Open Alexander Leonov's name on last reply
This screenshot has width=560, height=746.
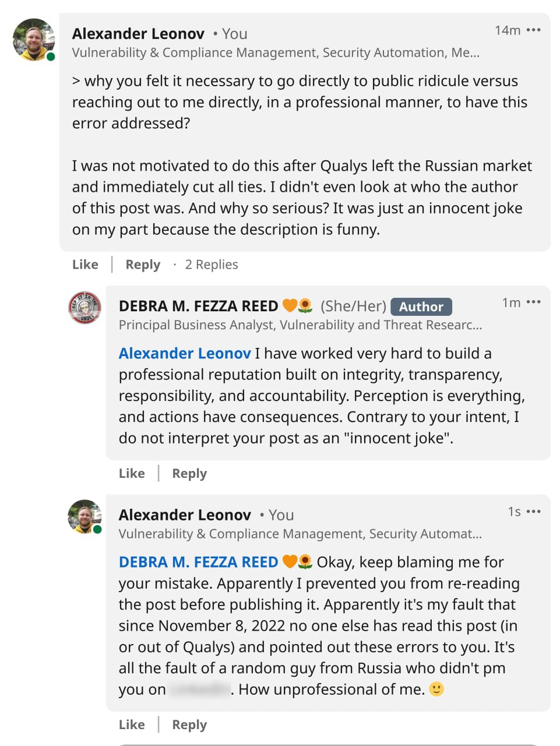point(185,515)
